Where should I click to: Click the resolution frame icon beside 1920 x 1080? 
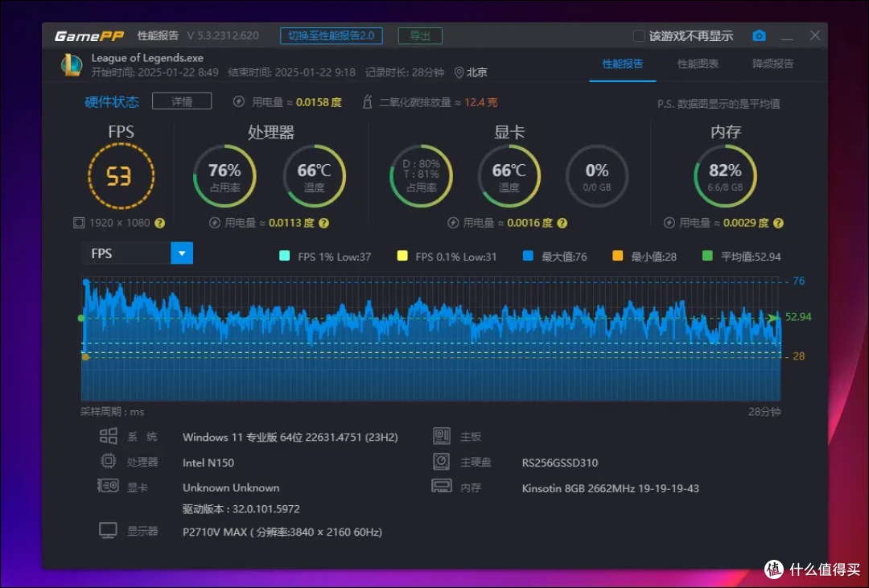(79, 223)
